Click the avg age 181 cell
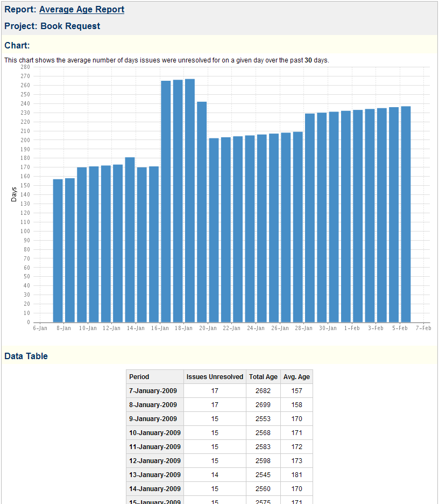Image resolution: width=439 pixels, height=504 pixels. pyautogui.click(x=296, y=475)
